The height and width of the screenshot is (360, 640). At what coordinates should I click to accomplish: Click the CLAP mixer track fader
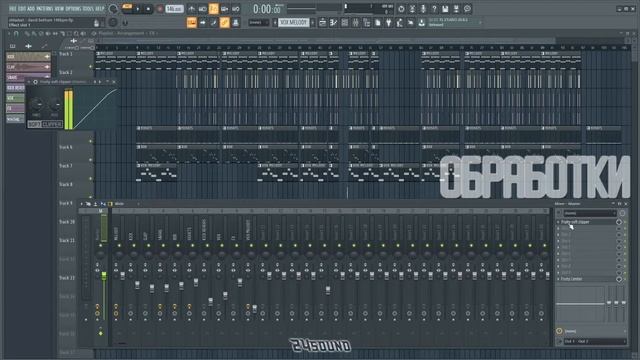[x=152, y=288]
